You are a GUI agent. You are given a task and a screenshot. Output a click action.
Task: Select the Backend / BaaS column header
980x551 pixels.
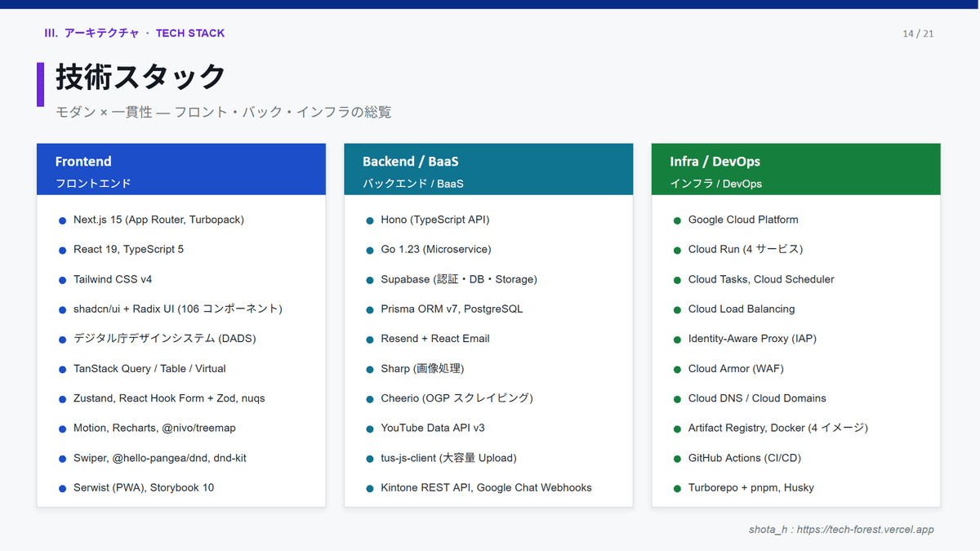point(488,170)
